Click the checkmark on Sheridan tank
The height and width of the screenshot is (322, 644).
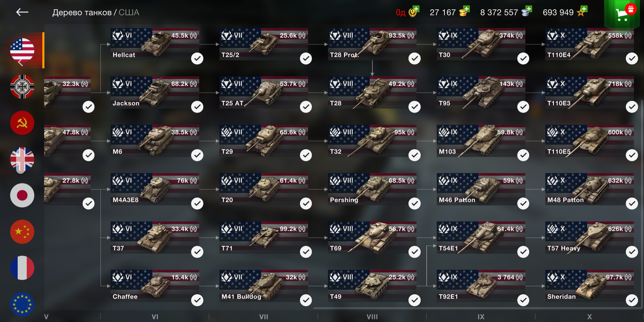632,300
